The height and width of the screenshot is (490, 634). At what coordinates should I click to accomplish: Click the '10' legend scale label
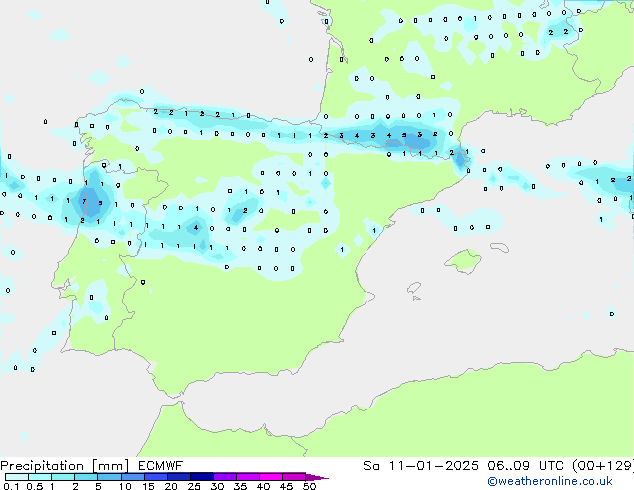point(125,486)
